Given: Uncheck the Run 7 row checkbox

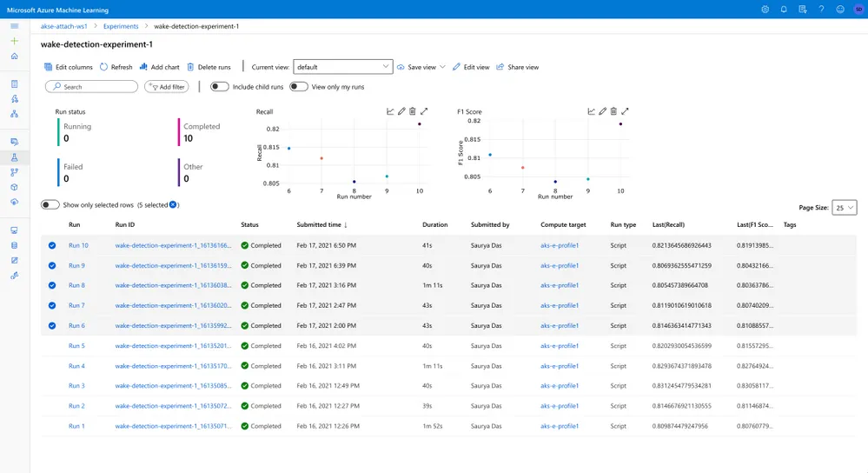Looking at the screenshot, I should pyautogui.click(x=52, y=305).
